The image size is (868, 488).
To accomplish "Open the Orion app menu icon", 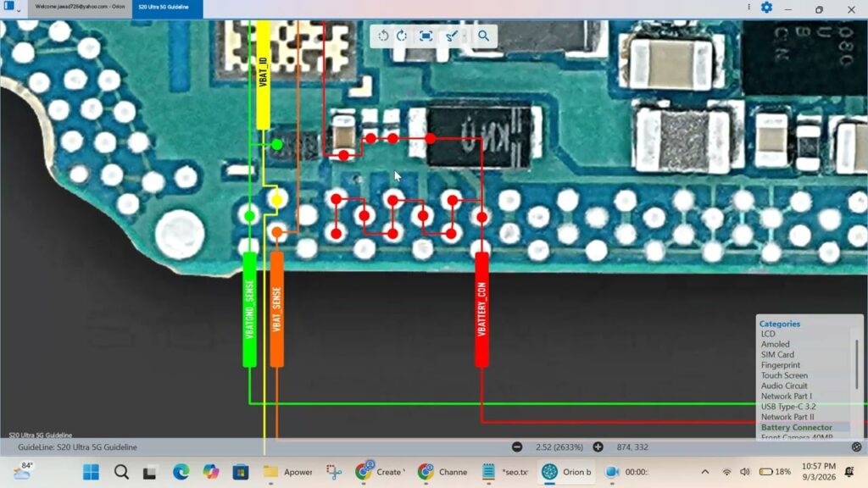I will 9,6.
